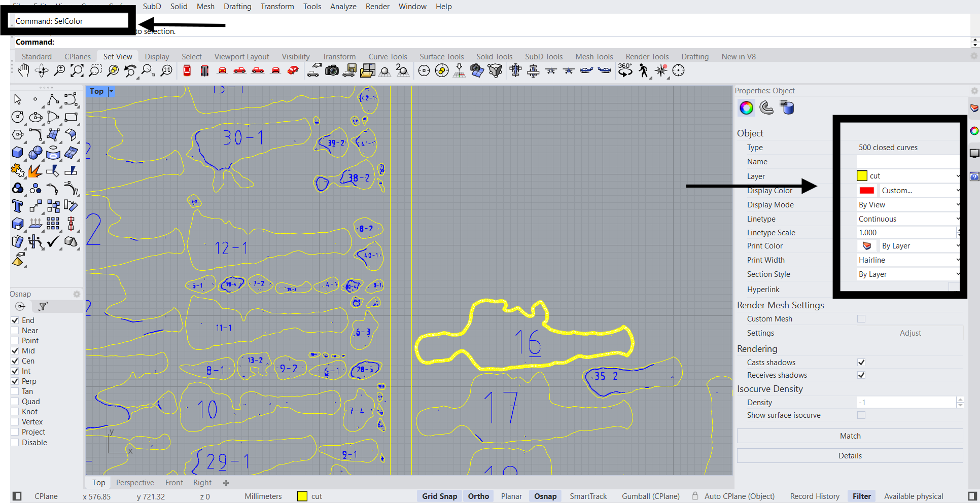Select the Explode tool icon
The height and width of the screenshot is (503, 980).
point(35,171)
